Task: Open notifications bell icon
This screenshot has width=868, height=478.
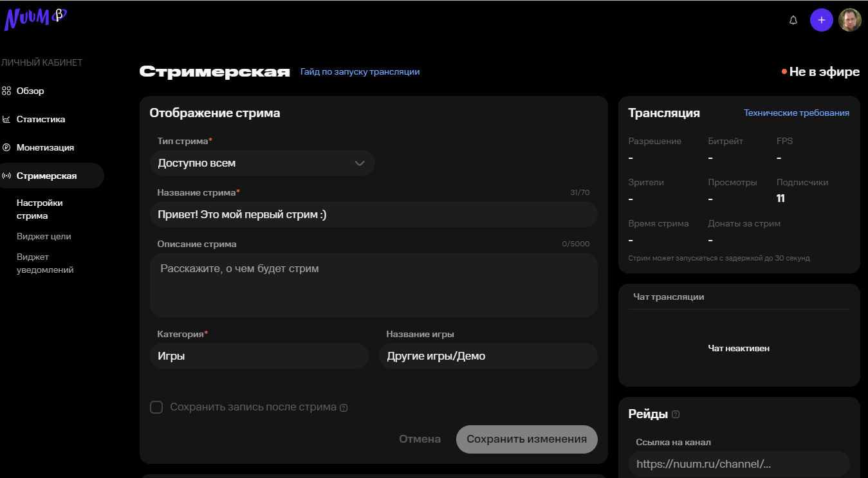Action: tap(793, 20)
